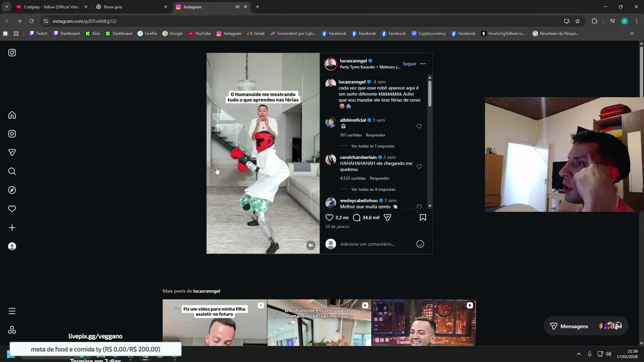Viewport: 644px width, 362px height.
Task: Open Chrome three-dots menu
Action: click(x=636, y=21)
